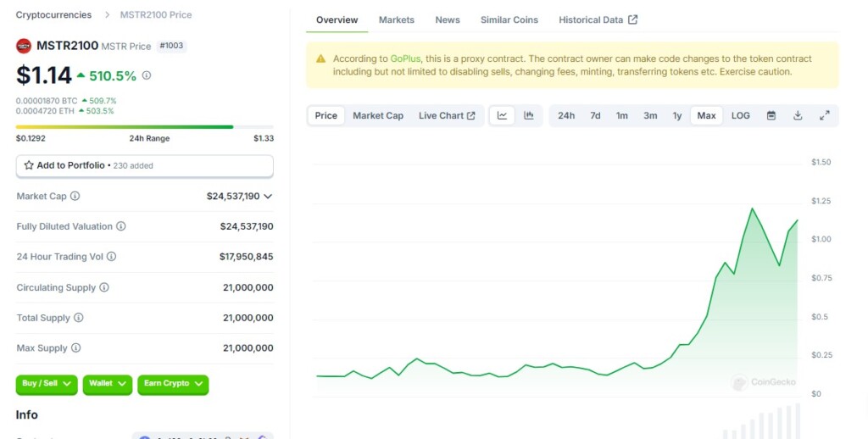Click info icon beside Market Cap label
The width and height of the screenshot is (868, 439).
pyautogui.click(x=75, y=196)
